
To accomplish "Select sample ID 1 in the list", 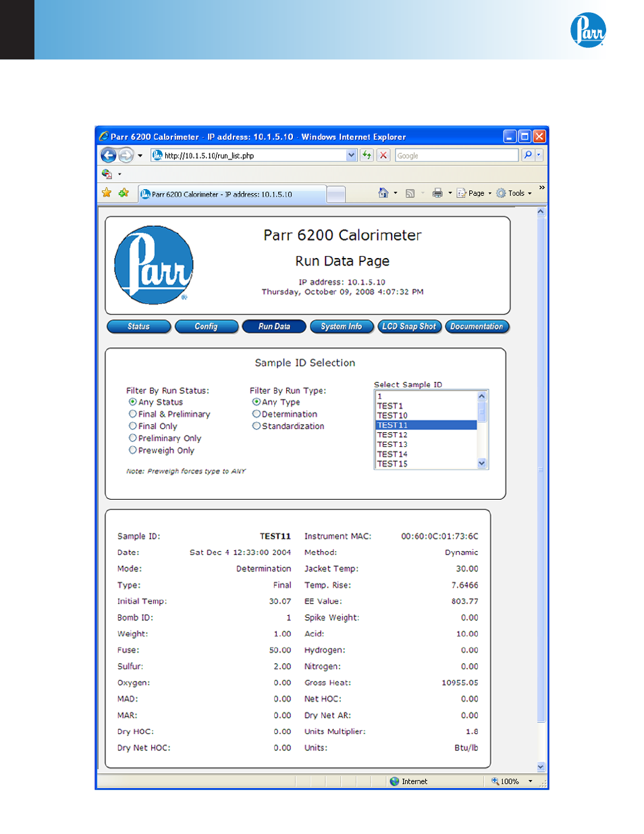I will [x=426, y=396].
